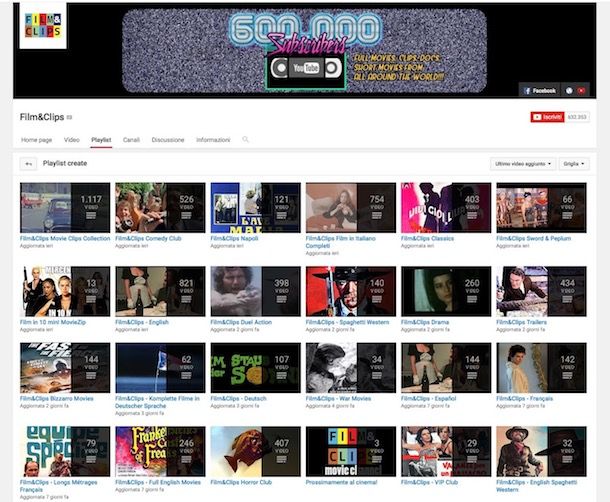The image size is (610, 502).
Task: Click the verified badge next to Film&Clips
Action: pyautogui.click(x=69, y=117)
